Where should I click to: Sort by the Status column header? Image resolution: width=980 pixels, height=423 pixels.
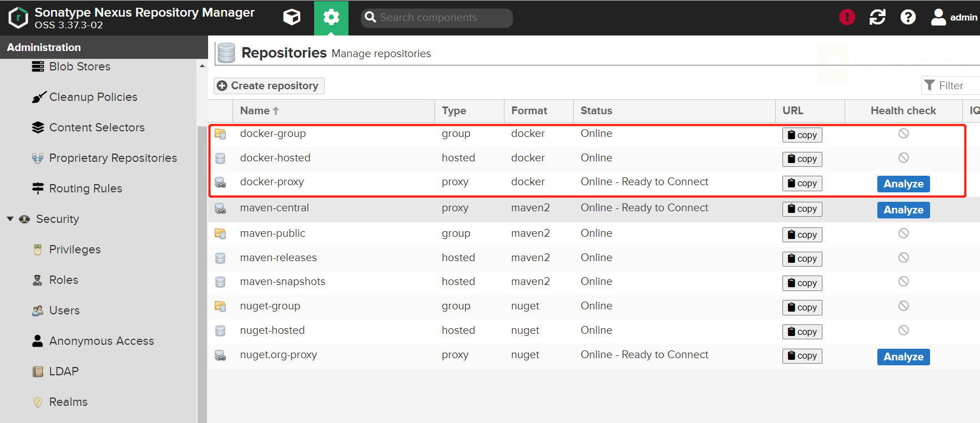(674, 111)
